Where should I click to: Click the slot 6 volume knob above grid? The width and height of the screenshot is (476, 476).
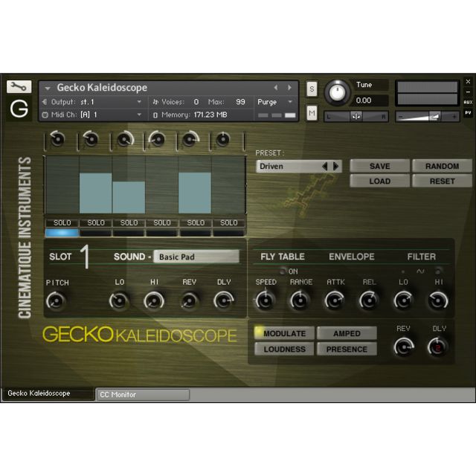[223, 140]
